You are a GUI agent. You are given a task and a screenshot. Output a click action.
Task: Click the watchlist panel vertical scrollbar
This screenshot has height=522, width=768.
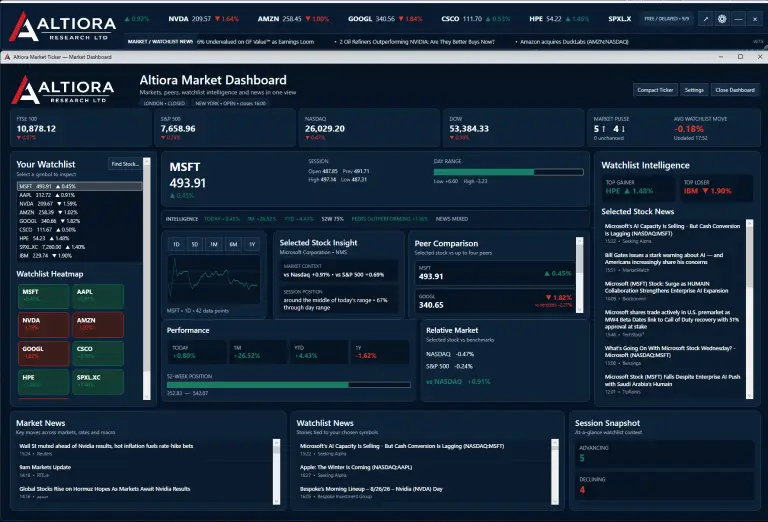[x=146, y=279]
